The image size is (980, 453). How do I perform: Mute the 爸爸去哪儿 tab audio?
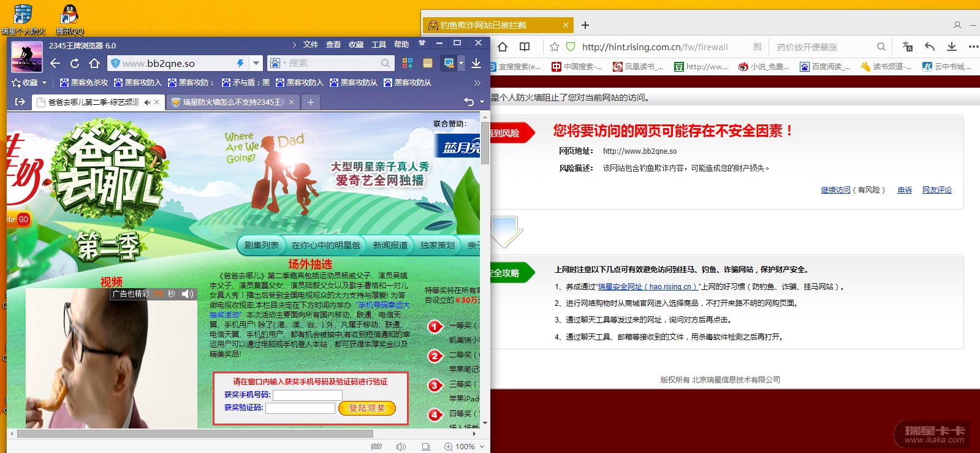tap(148, 102)
